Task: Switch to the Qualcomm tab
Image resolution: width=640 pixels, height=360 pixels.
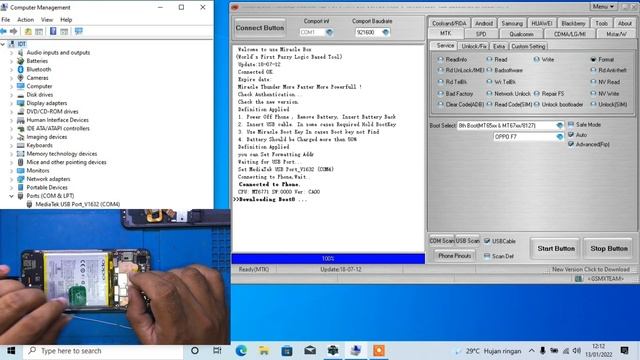Action: pos(521,34)
